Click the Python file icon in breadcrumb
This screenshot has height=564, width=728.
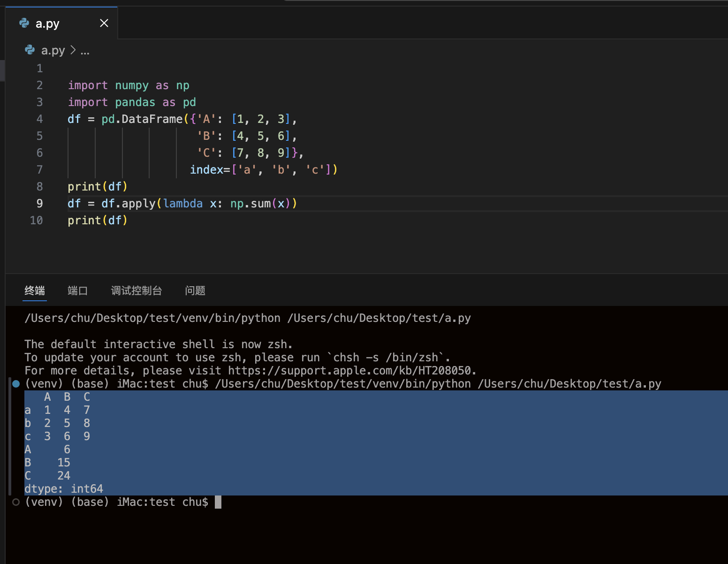click(30, 50)
